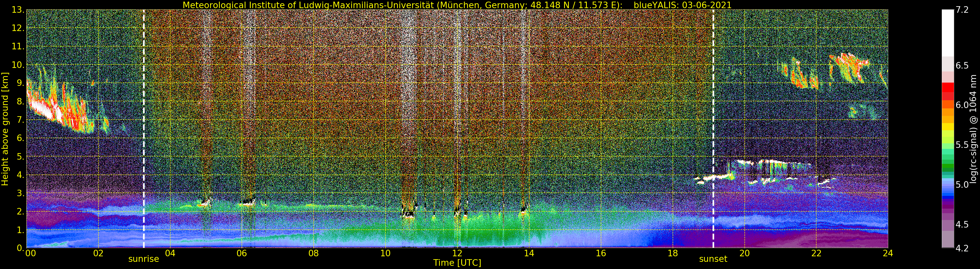Click the height axis tick label 9

pyautogui.click(x=20, y=83)
